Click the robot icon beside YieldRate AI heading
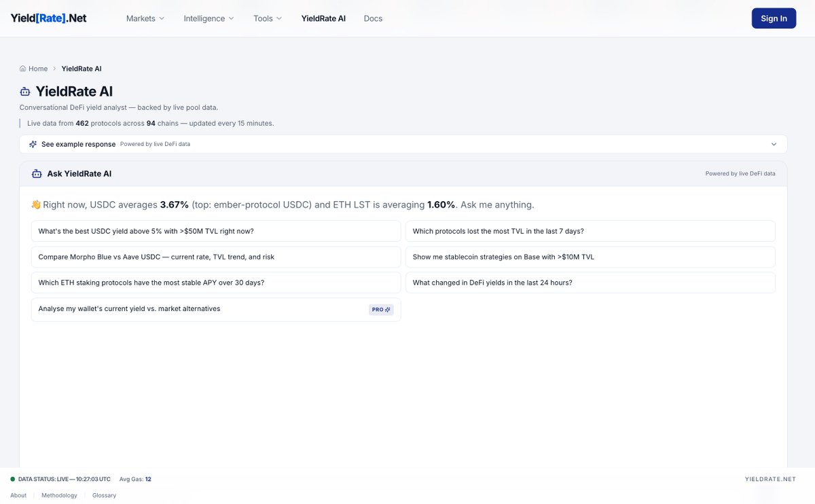 pyautogui.click(x=25, y=92)
